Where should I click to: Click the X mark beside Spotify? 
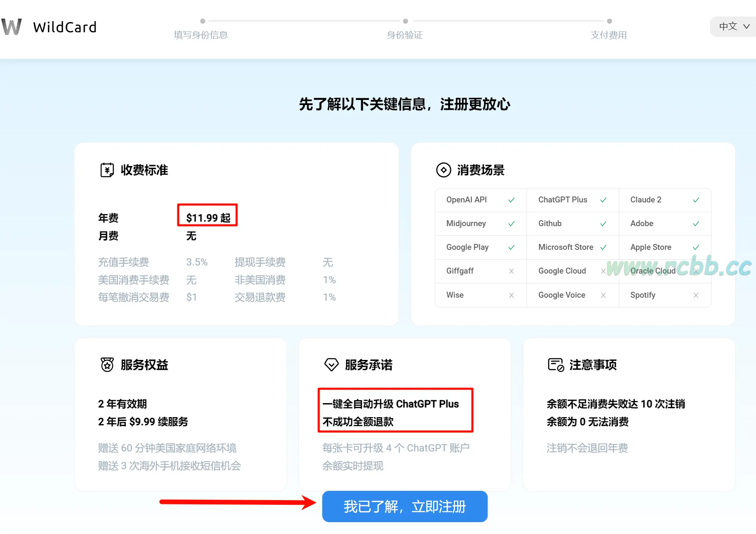coord(696,295)
